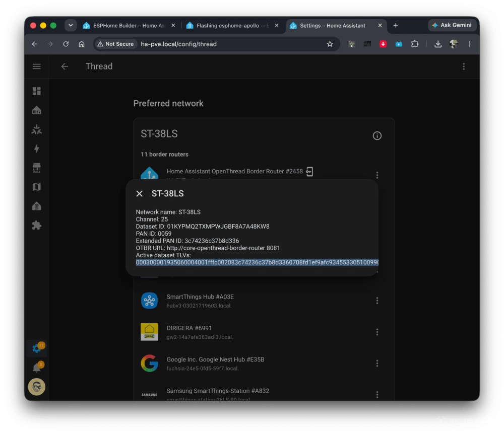Open options for Samsung SmartThings-Station #A832
Viewport: 504px width, 433px height.
click(x=377, y=394)
